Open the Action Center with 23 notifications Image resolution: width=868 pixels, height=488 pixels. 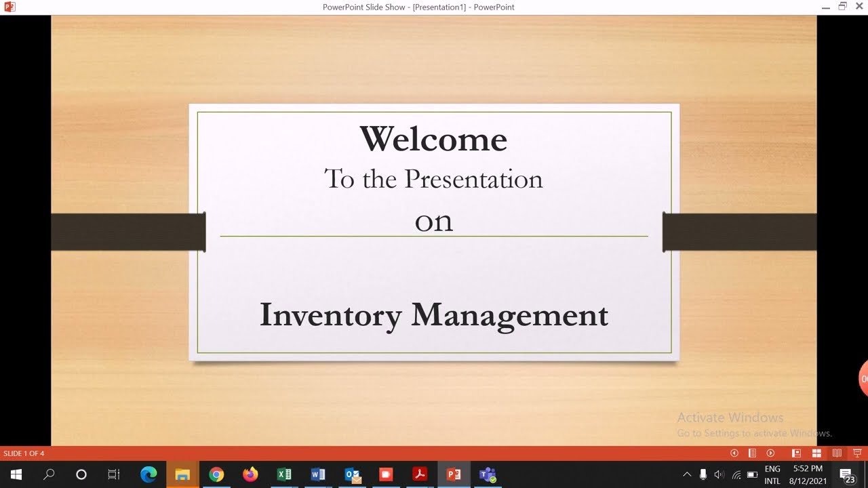pyautogui.click(x=846, y=474)
